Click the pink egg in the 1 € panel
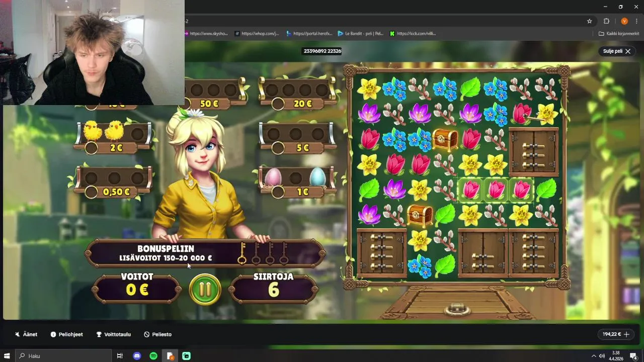 point(273,177)
